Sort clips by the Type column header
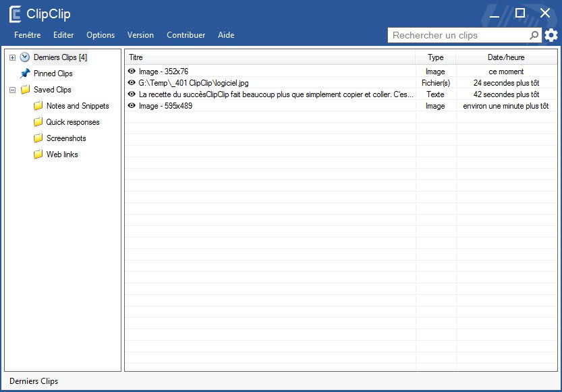562x392 pixels. point(435,57)
